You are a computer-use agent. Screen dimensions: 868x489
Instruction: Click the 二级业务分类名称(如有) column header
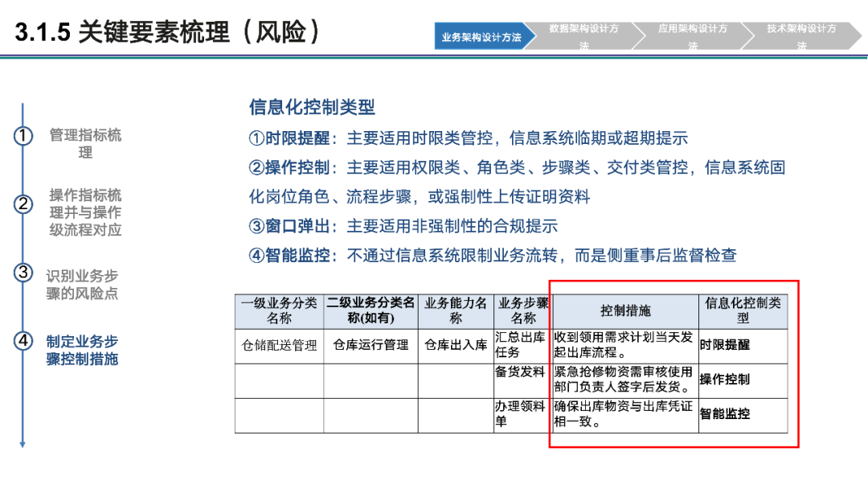coord(371,310)
